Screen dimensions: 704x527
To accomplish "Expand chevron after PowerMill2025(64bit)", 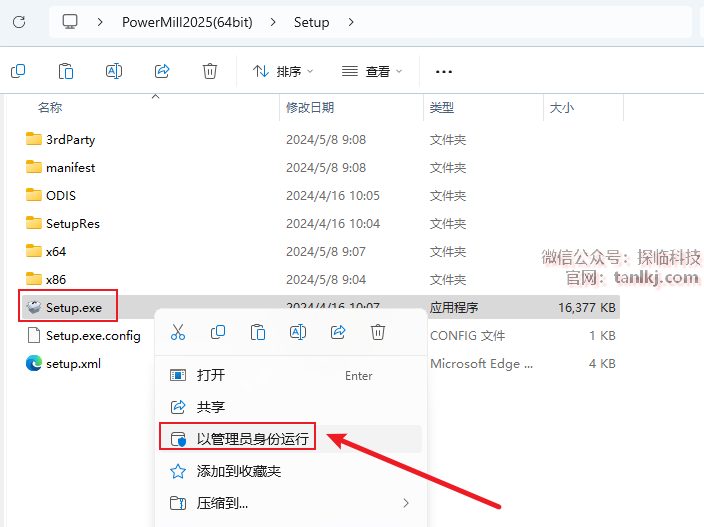I will pos(273,22).
